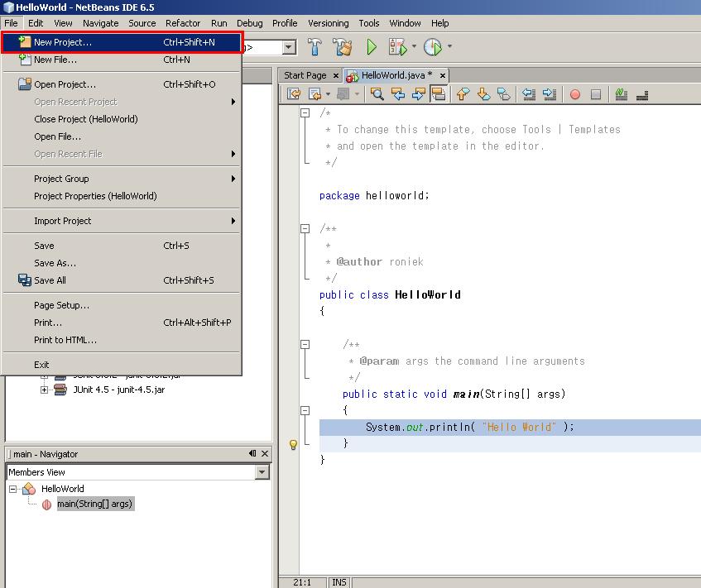The width and height of the screenshot is (701, 588).
Task: Open the Refactor menu
Action: tap(183, 23)
